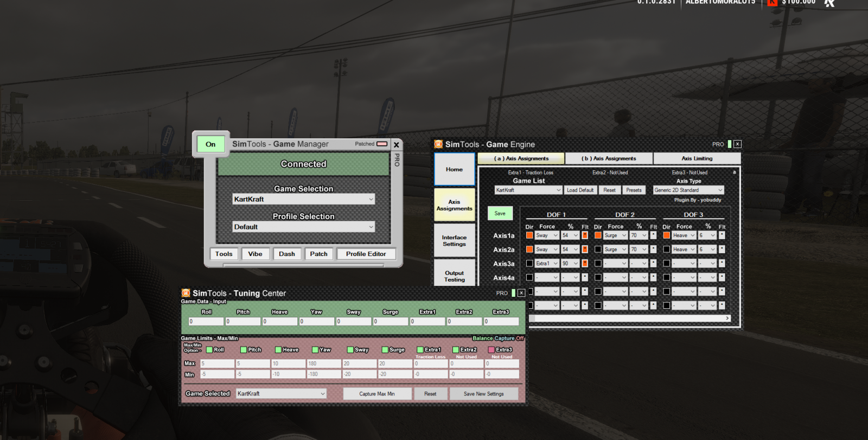Open Interface Settings section in Game Engine
Screen dimensions: 868x440
point(455,240)
